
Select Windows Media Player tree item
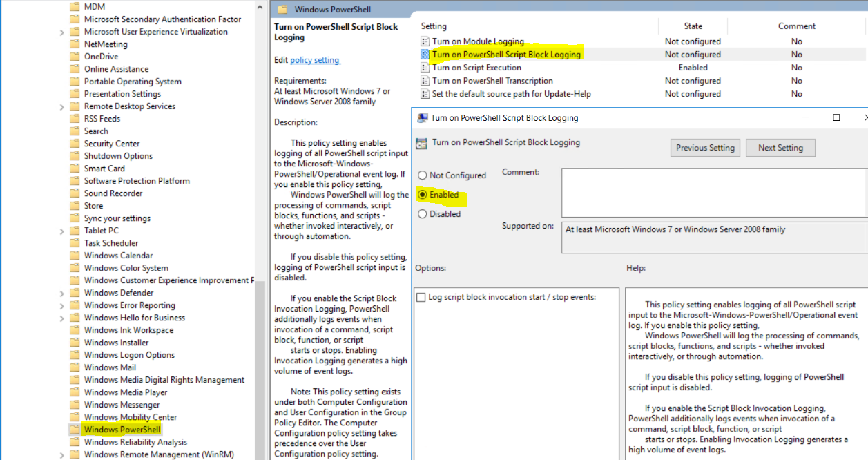[126, 392]
